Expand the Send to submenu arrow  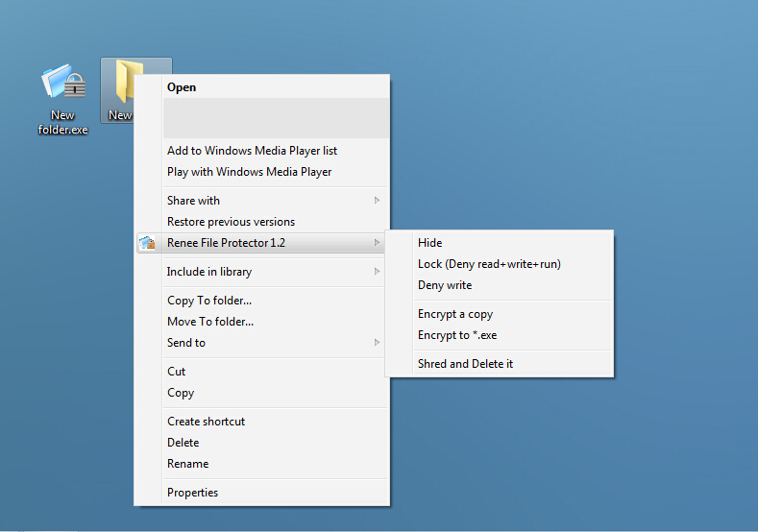pos(377,343)
